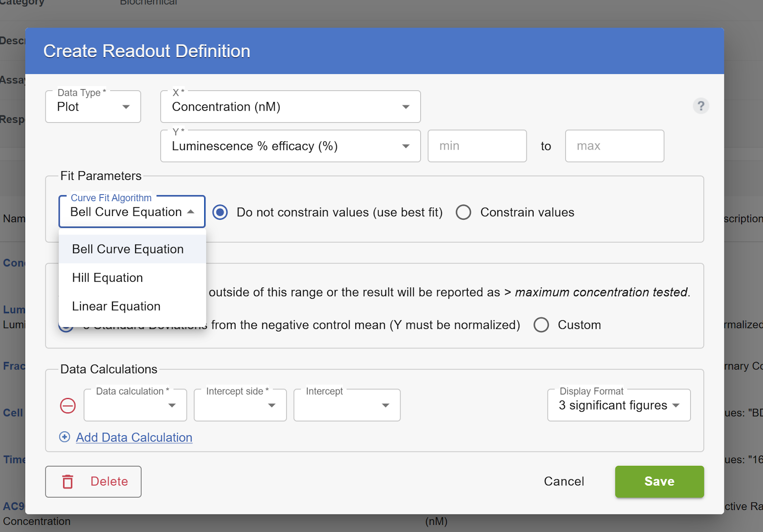The height and width of the screenshot is (532, 763).
Task: Choose the Custom radio option
Action: click(541, 325)
